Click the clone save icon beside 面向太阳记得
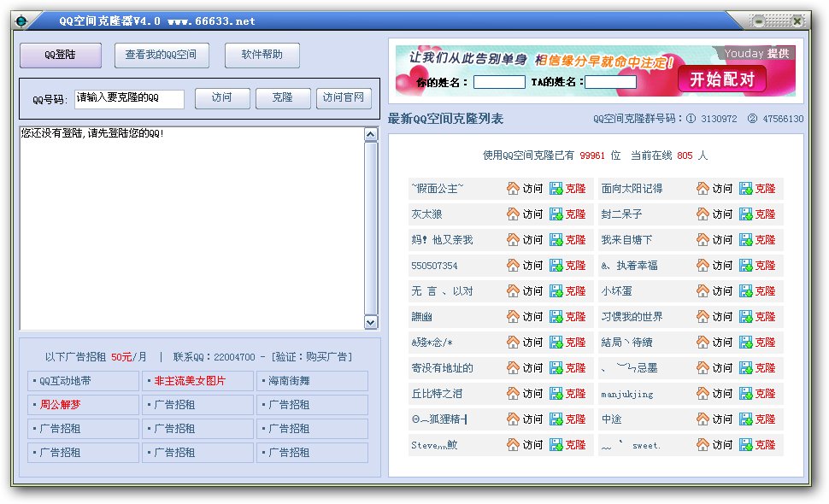This screenshot has height=504, width=829. point(745,188)
